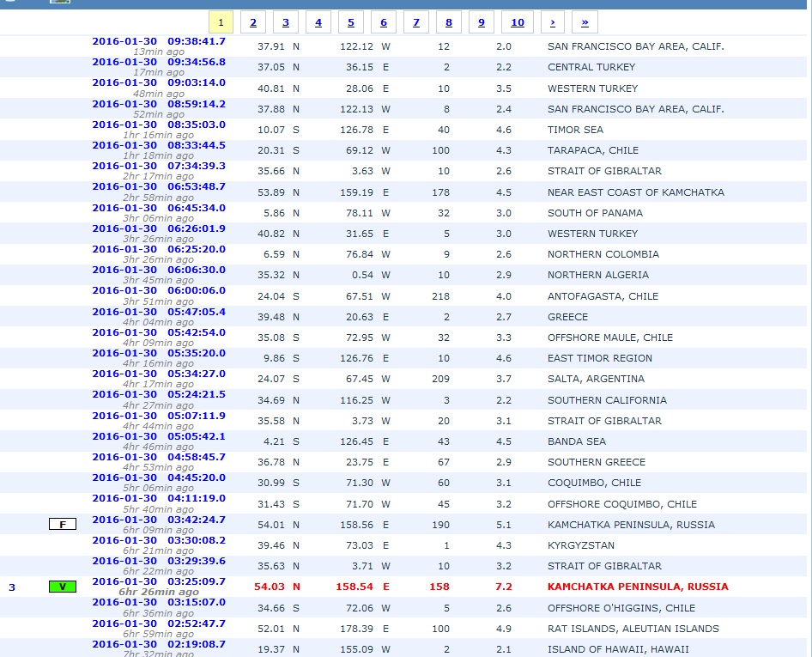This screenshot has height=657, width=812.
Task: Click 'NEAR EAST COAST OF KAMCHATKA' text
Action: 636,192
